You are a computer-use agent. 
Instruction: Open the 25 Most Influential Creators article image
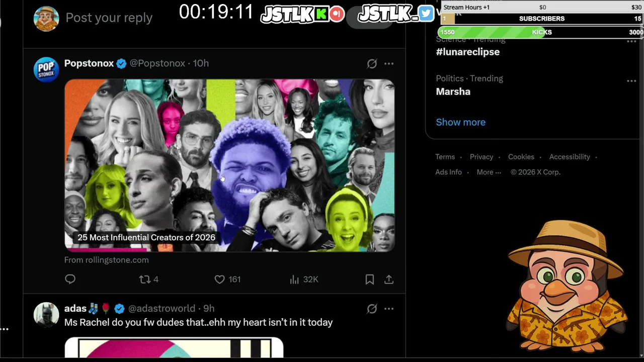[229, 165]
